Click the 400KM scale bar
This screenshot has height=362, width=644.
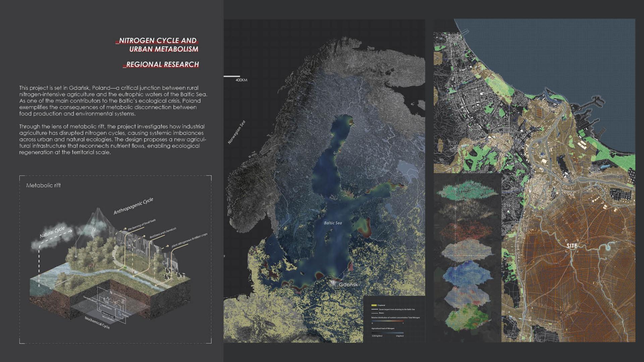click(x=232, y=76)
